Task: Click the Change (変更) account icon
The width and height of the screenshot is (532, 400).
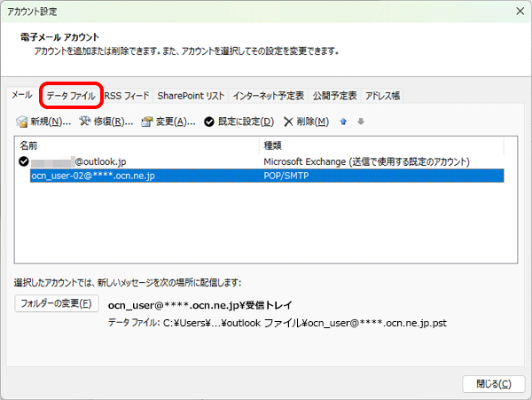Action: (x=147, y=122)
